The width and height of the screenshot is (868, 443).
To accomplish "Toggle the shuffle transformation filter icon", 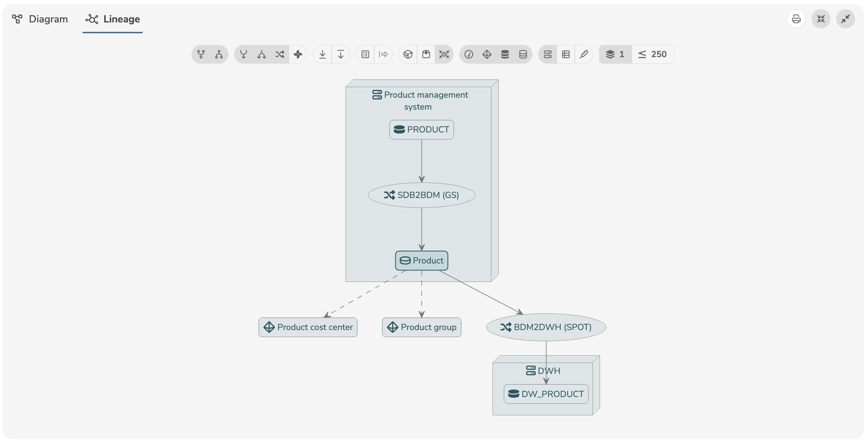I will [x=279, y=54].
